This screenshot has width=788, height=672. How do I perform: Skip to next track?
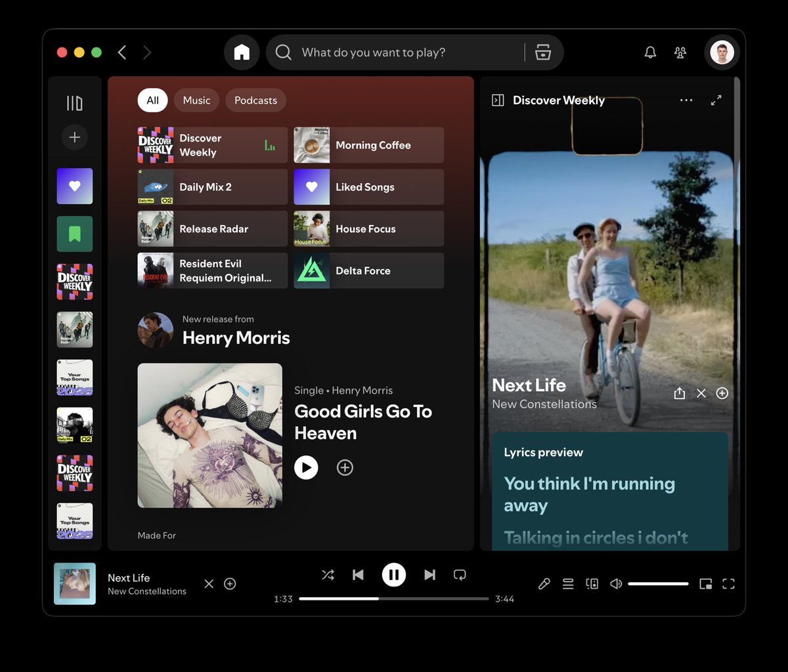tap(429, 575)
